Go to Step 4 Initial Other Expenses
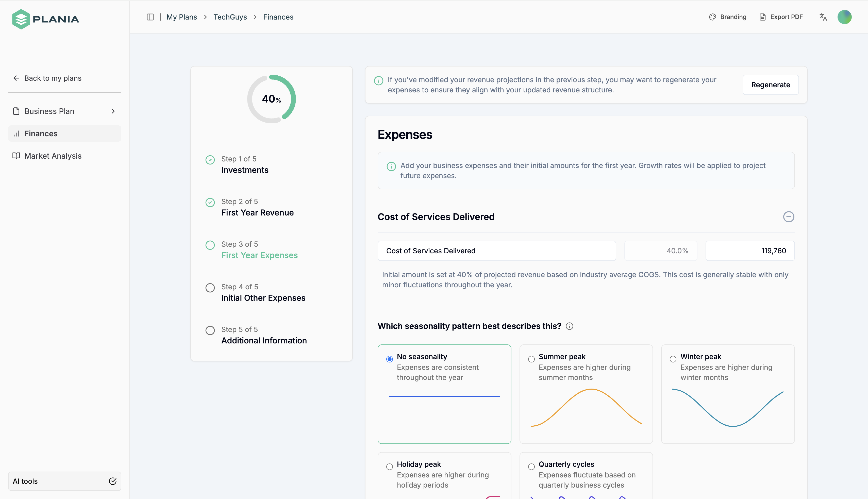The width and height of the screenshot is (868, 499). pos(263,297)
